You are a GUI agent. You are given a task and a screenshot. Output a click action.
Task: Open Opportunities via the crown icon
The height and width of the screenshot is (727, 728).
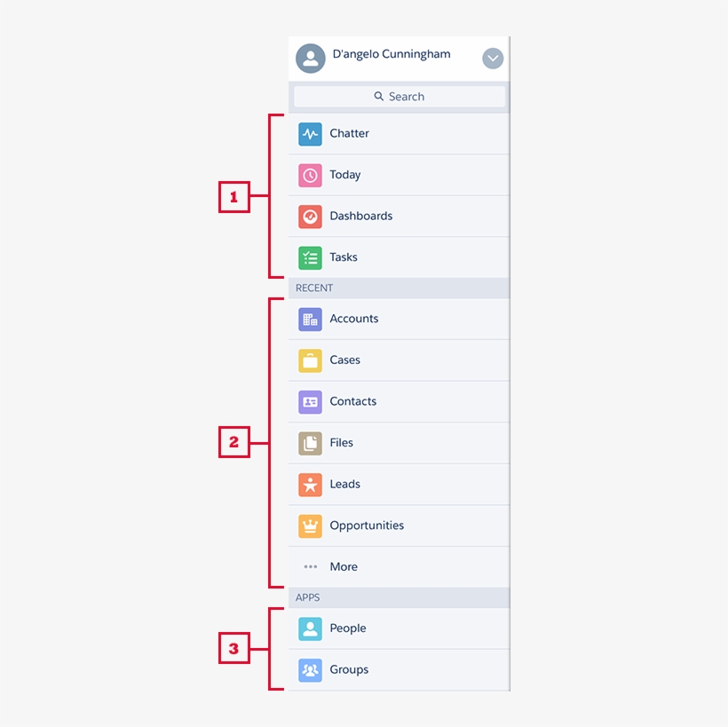310,525
